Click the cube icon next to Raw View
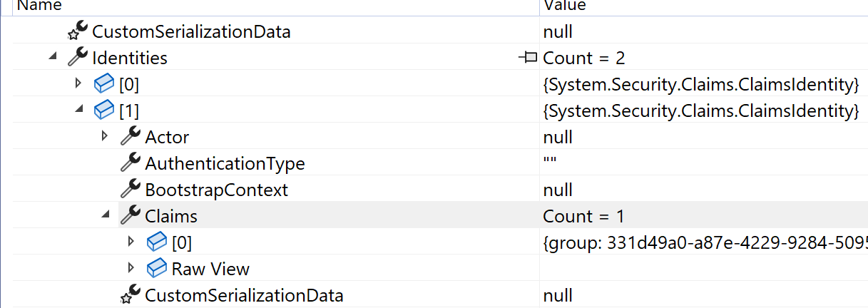The width and height of the screenshot is (868, 308). coord(157,269)
